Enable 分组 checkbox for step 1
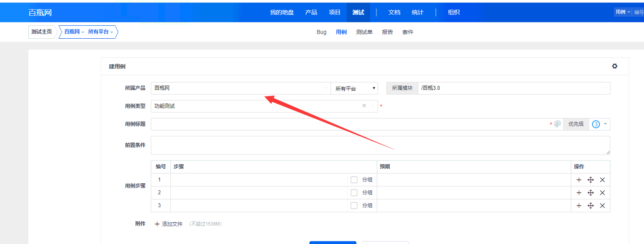 click(x=354, y=180)
